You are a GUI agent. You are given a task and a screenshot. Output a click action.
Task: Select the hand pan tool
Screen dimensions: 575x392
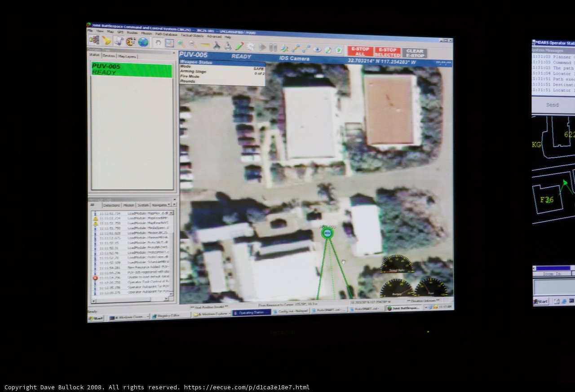click(x=159, y=42)
